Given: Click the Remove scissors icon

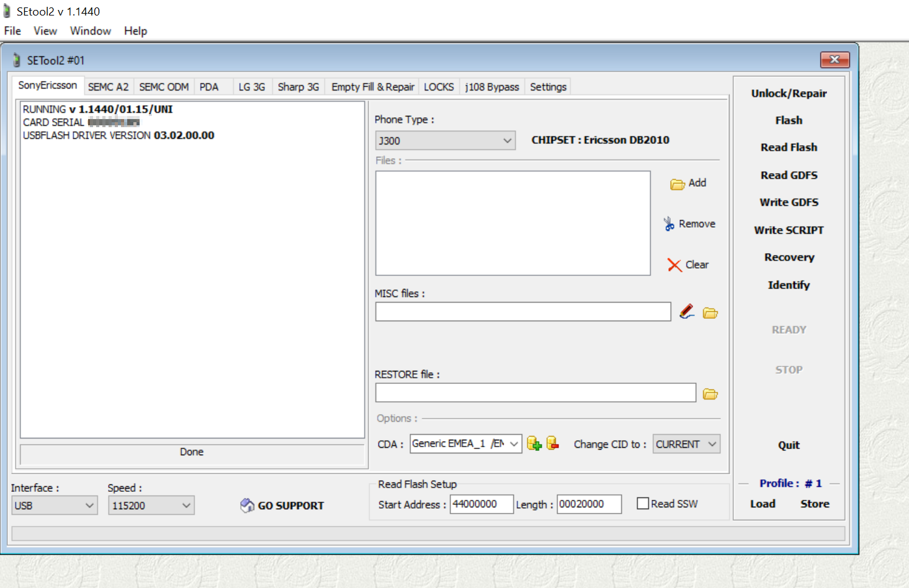Looking at the screenshot, I should pos(669,224).
